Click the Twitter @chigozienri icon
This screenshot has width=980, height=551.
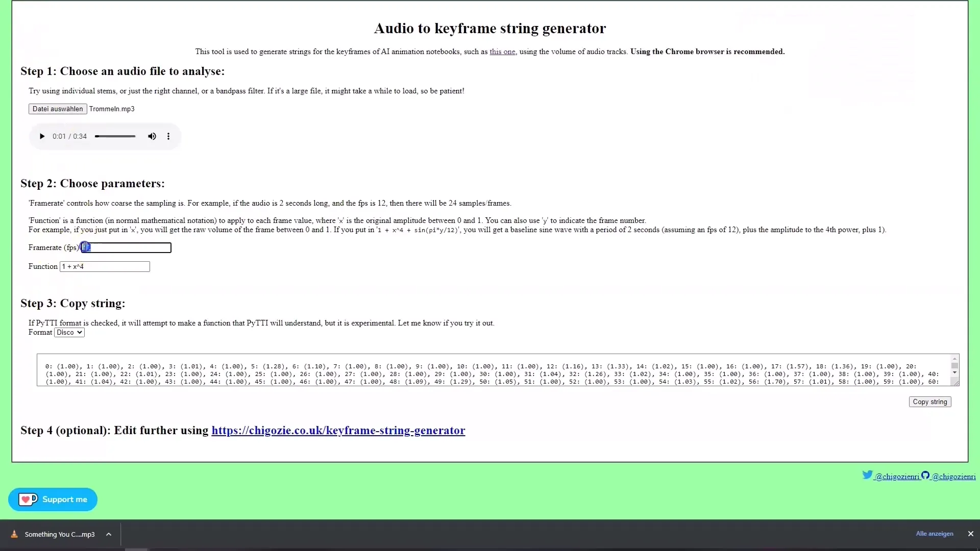868,475
